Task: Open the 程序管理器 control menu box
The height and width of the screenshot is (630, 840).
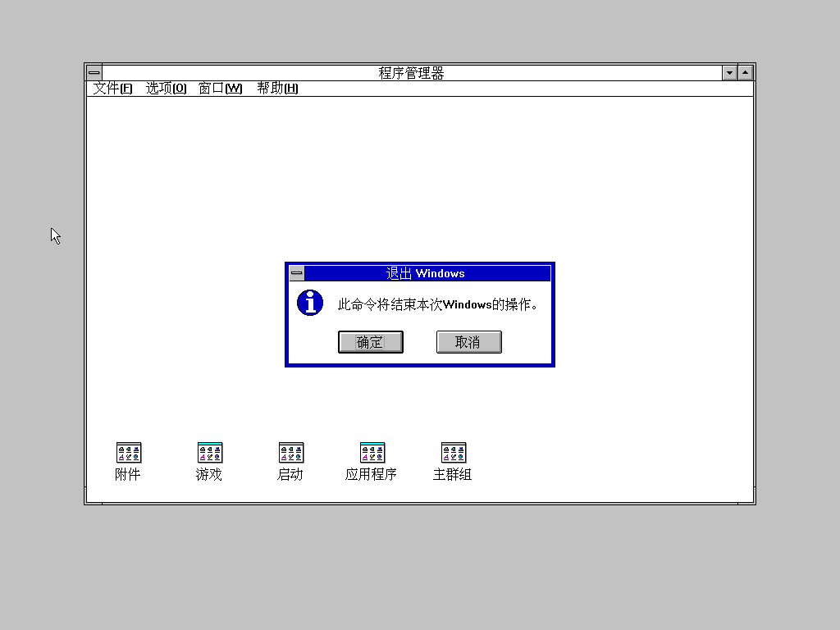Action: click(94, 72)
